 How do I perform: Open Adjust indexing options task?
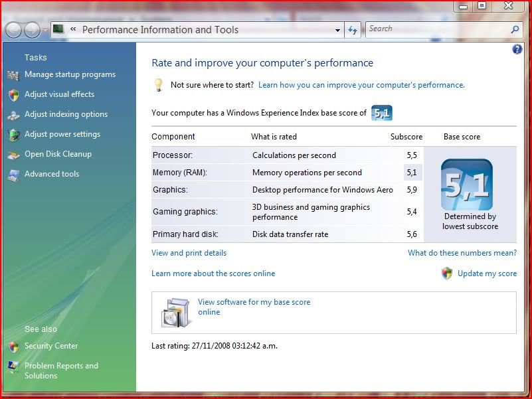coord(66,114)
